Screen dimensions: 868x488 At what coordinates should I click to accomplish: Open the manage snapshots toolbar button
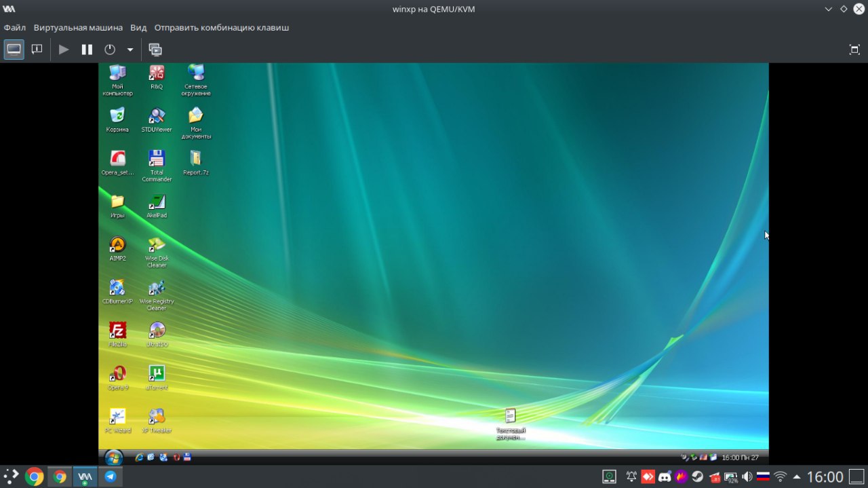coord(155,50)
